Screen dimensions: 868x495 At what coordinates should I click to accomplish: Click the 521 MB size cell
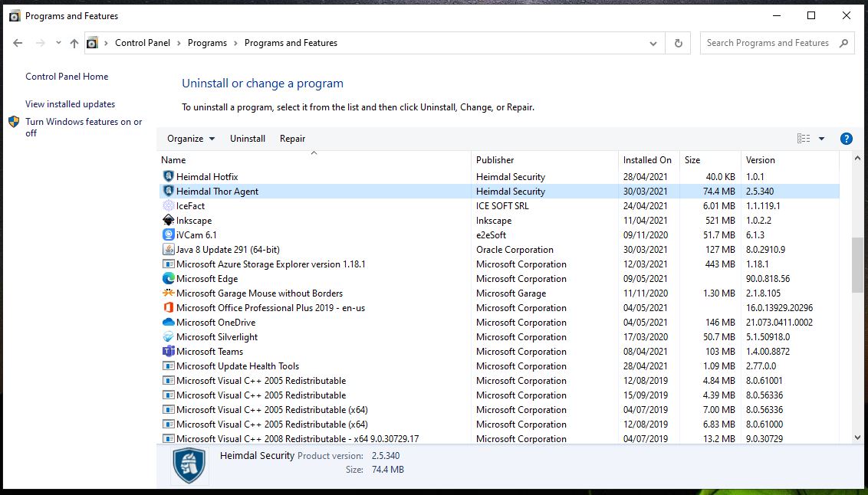pyautogui.click(x=720, y=220)
